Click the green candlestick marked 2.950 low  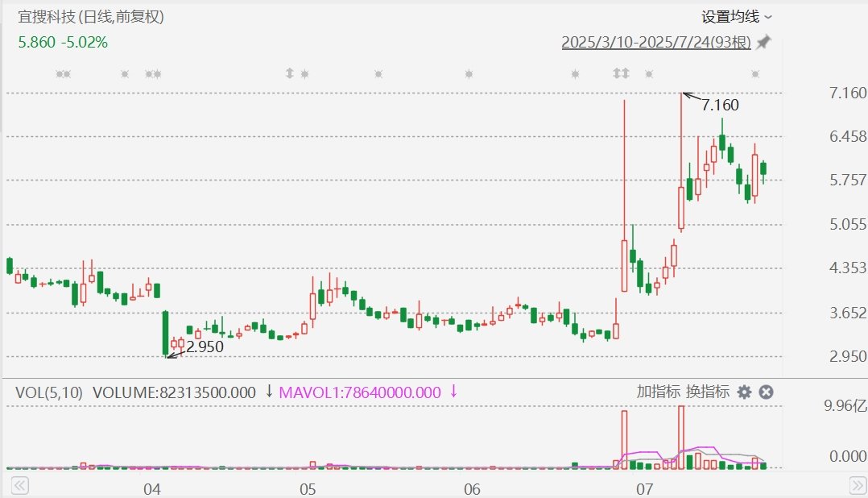tap(165, 332)
